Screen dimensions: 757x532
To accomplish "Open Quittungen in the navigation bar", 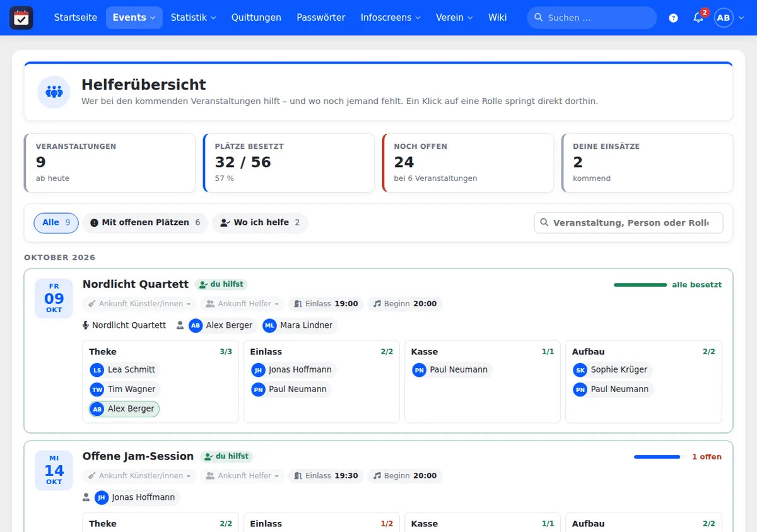I will [256, 18].
